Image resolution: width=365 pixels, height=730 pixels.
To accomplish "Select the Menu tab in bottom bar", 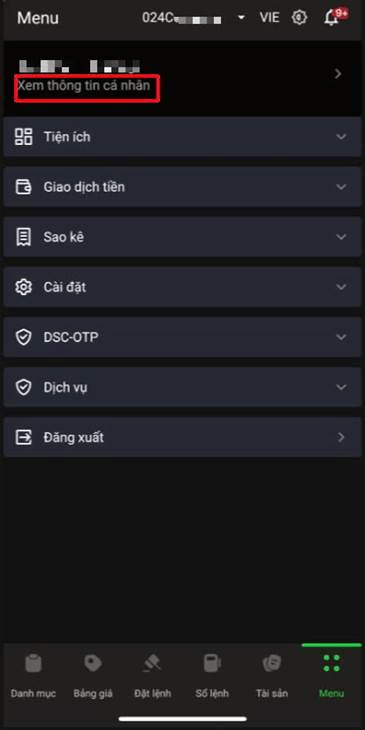I will click(x=331, y=673).
